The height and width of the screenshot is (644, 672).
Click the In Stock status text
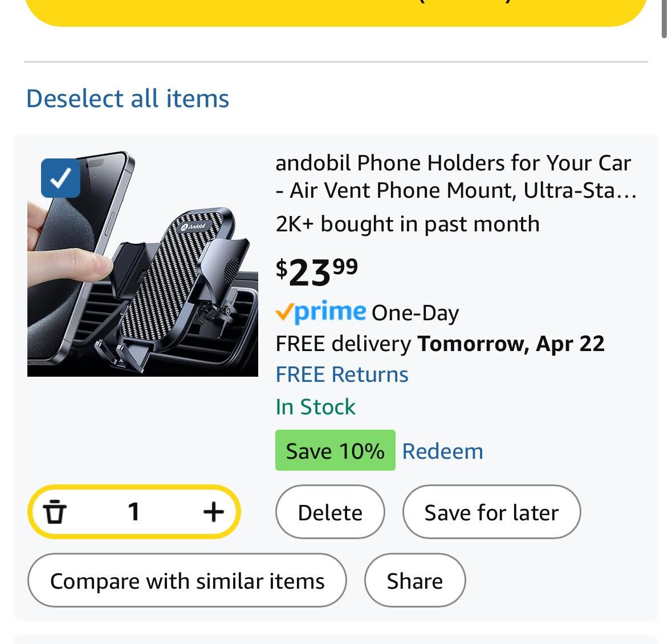coord(315,407)
